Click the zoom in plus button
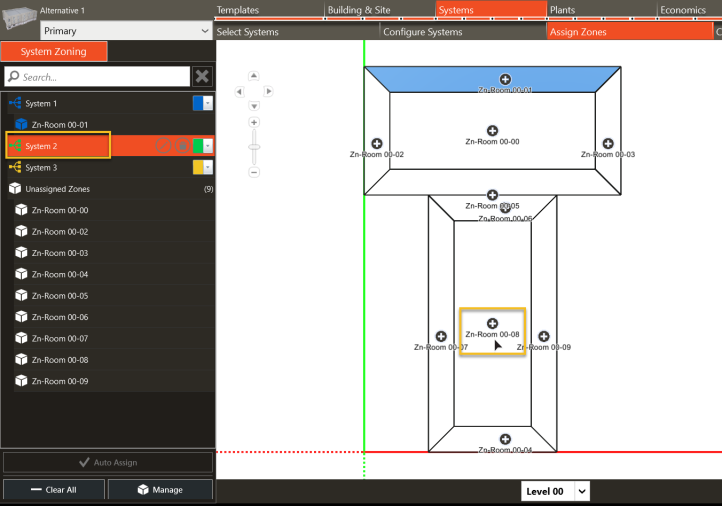The height and width of the screenshot is (506, 722). click(x=254, y=122)
